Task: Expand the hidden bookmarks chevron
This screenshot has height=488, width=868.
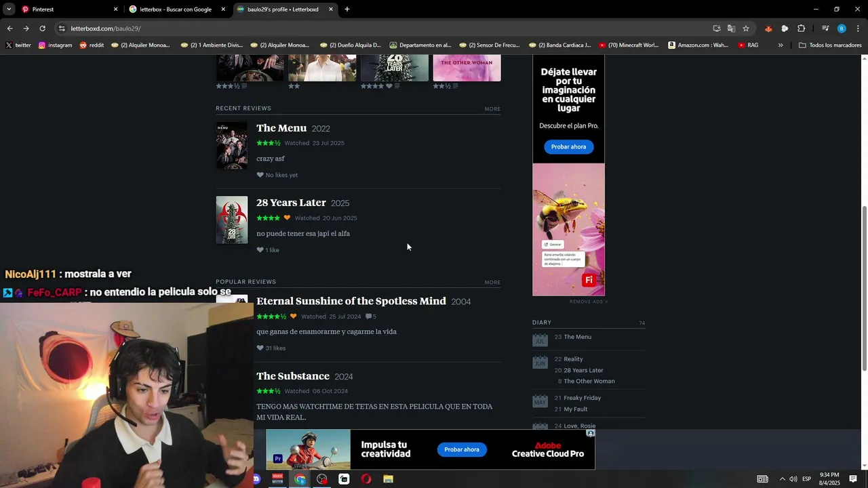Action: tap(781, 45)
